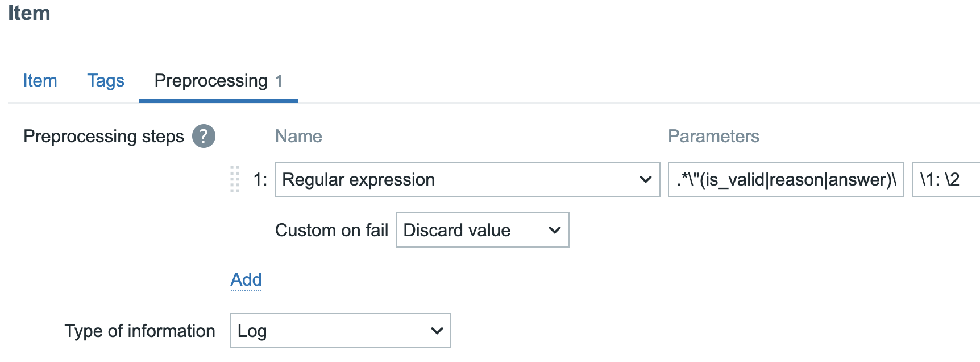980x362 pixels.
Task: Open the Type of information dropdown
Action: (339, 330)
